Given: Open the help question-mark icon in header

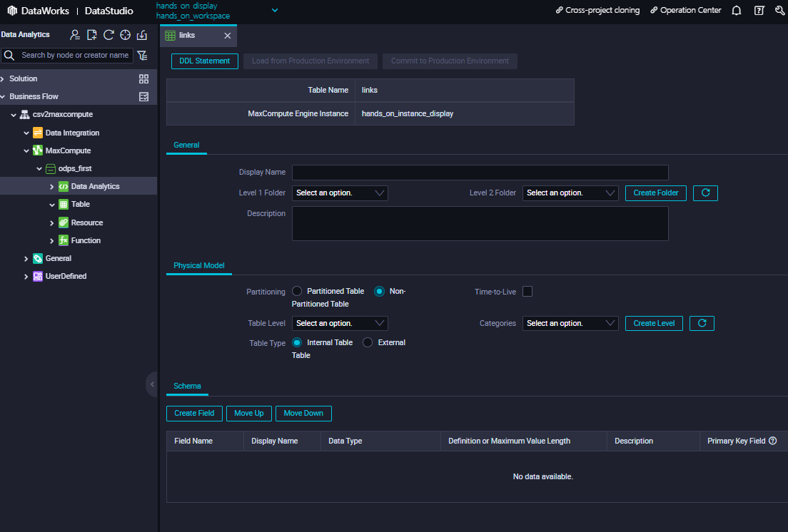Looking at the screenshot, I should 759,11.
